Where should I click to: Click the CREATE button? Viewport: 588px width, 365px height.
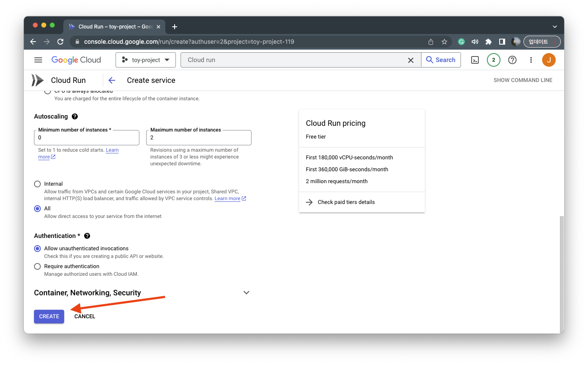point(49,317)
